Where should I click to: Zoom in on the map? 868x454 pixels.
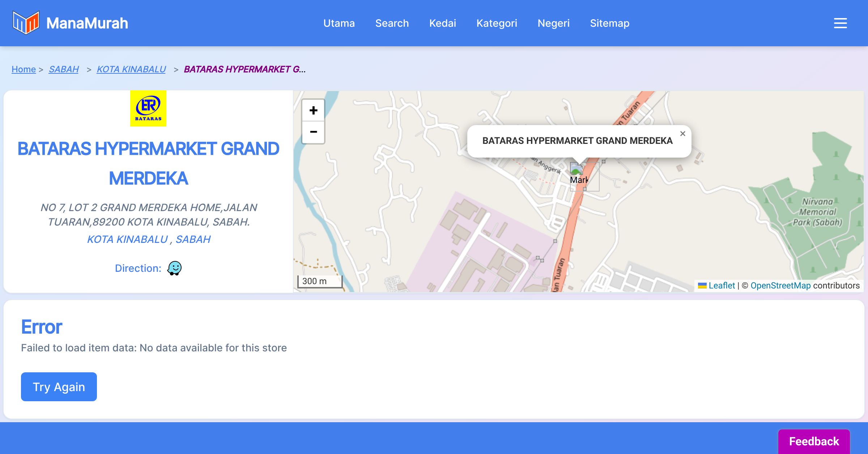313,110
